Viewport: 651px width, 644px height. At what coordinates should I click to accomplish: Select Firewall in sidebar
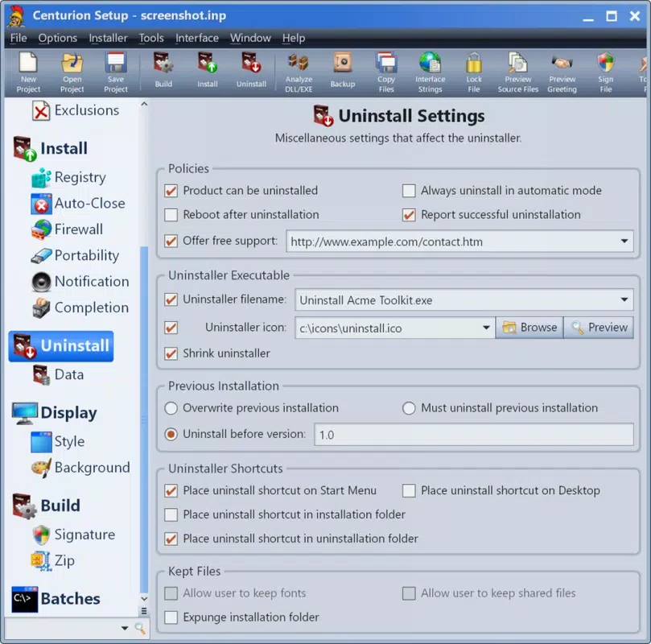point(68,229)
